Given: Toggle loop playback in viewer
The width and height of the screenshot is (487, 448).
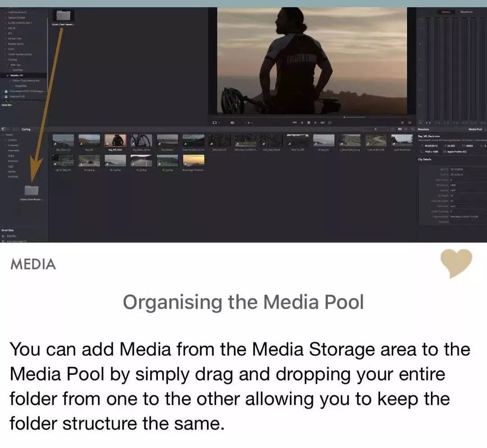Looking at the screenshot, I should (330, 123).
